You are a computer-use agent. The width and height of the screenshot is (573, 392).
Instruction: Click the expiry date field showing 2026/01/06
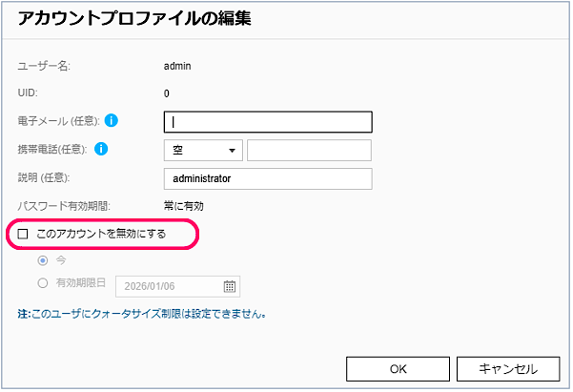pyautogui.click(x=168, y=286)
